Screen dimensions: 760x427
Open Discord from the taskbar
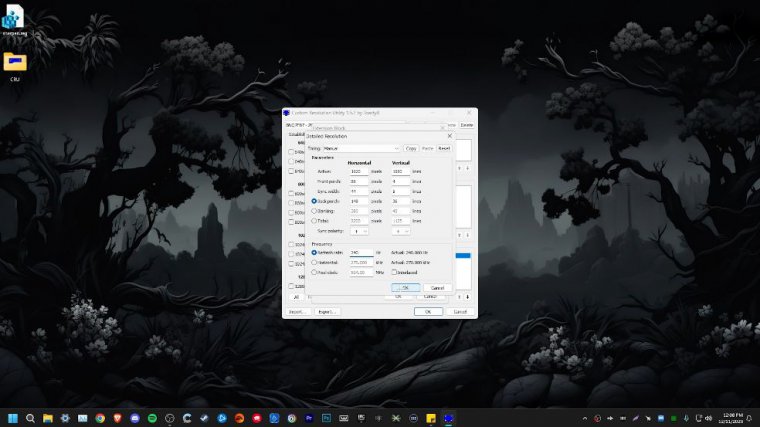tap(134, 417)
